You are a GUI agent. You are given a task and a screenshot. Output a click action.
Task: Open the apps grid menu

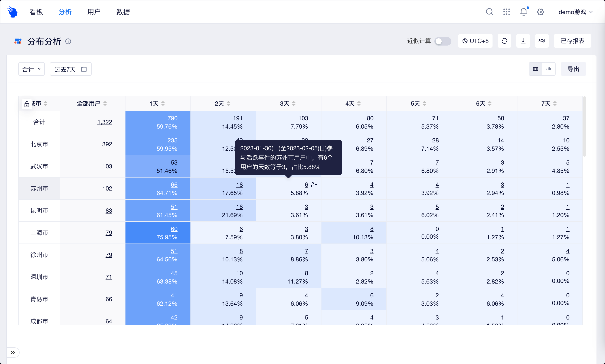(506, 11)
